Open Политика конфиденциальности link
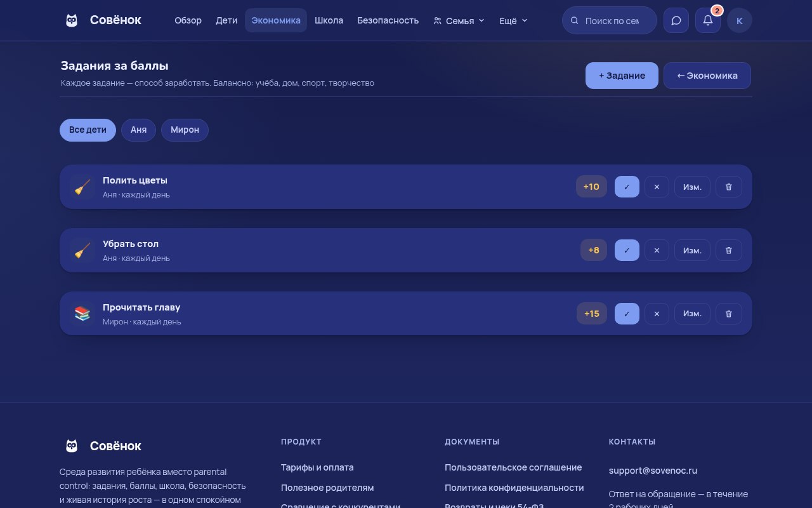 [x=514, y=488]
